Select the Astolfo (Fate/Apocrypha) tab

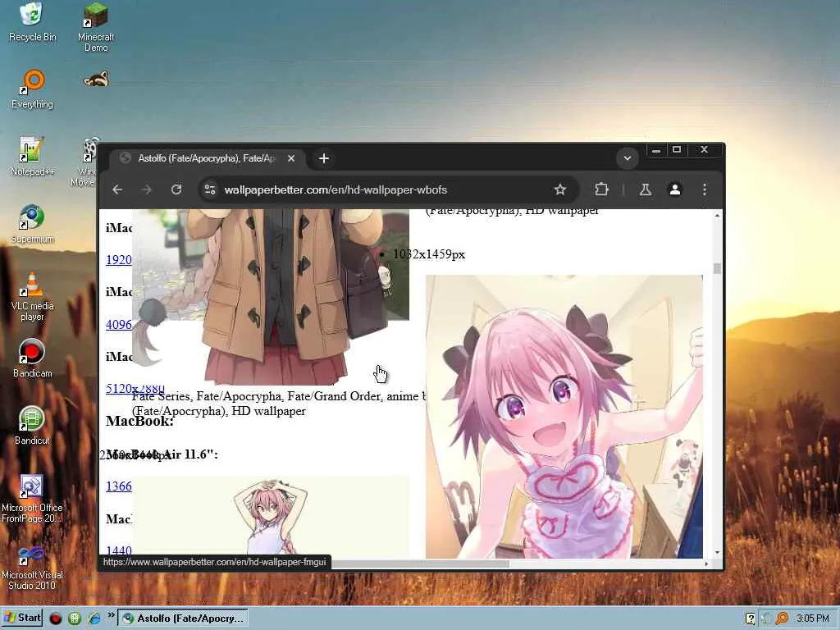(208, 158)
